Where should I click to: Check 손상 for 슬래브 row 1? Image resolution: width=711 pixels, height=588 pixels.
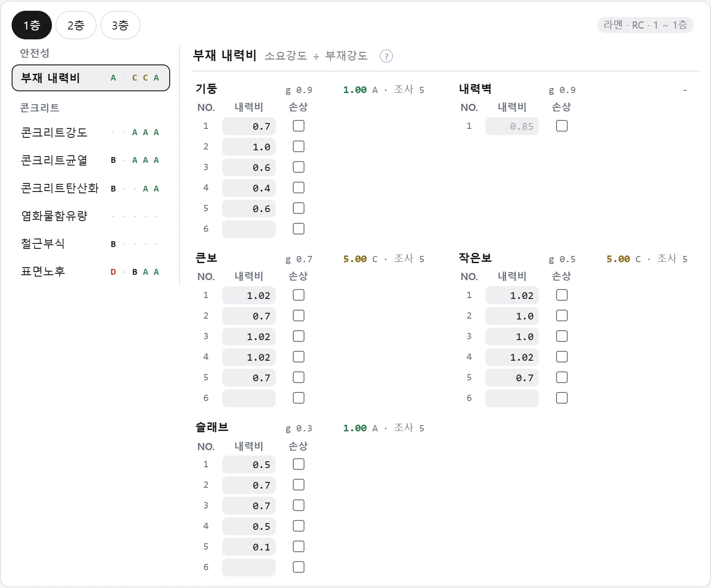click(299, 464)
